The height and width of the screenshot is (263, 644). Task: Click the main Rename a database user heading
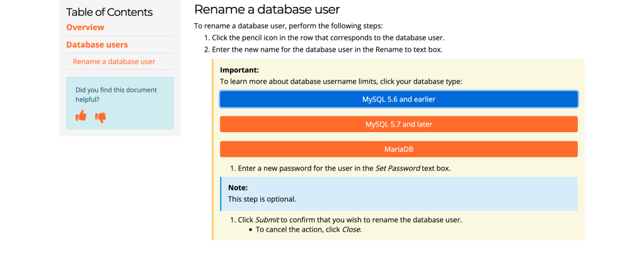pyautogui.click(x=267, y=9)
